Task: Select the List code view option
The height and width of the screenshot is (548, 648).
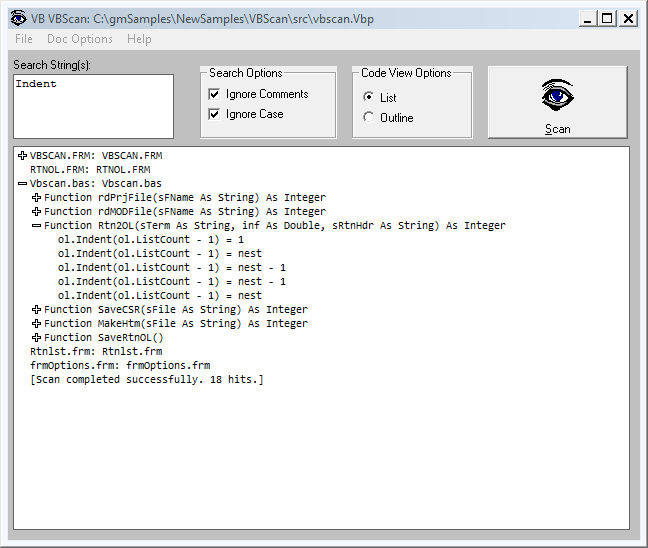Action: 369,97
